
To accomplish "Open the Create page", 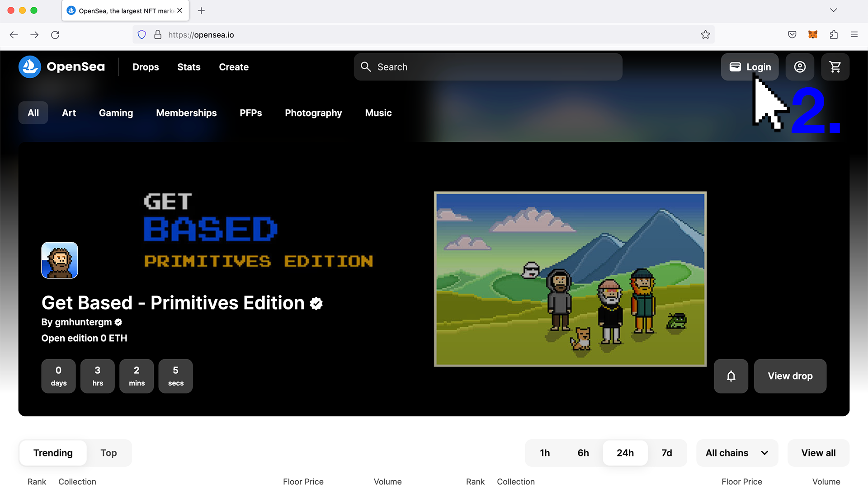I will tap(234, 67).
